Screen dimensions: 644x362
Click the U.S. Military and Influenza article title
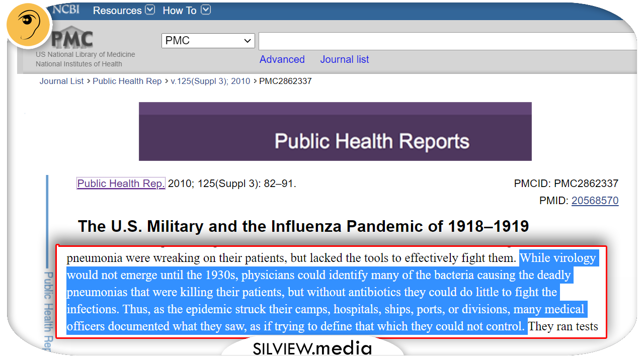303,226
